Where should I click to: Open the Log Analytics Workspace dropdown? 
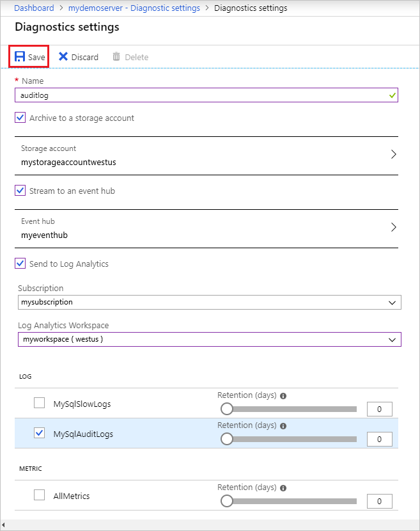pyautogui.click(x=210, y=339)
